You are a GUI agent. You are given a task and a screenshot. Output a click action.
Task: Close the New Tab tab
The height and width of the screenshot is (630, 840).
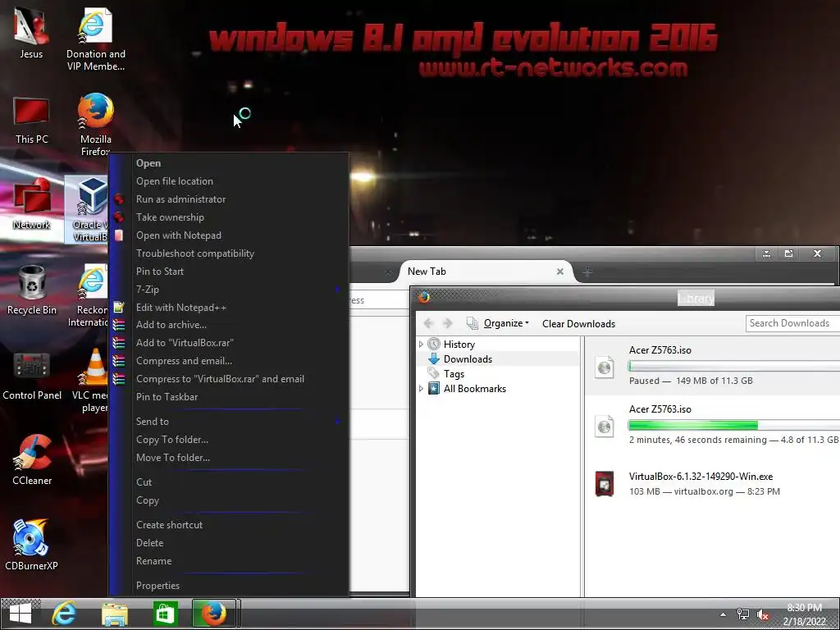(x=559, y=272)
